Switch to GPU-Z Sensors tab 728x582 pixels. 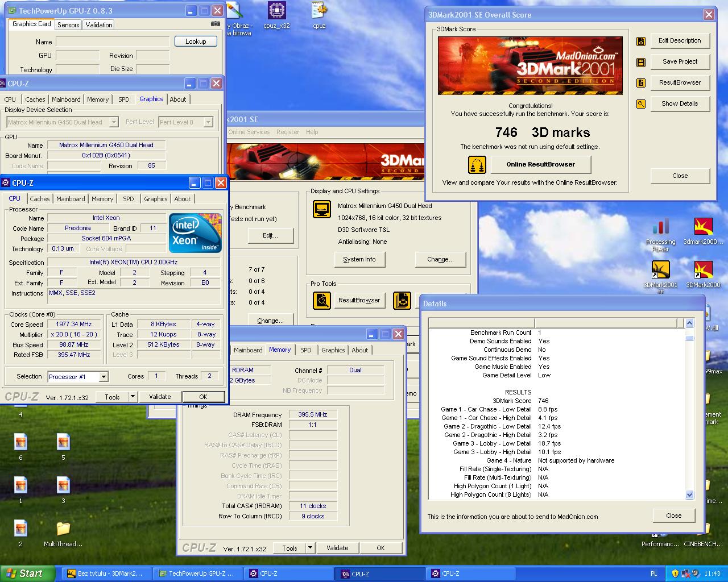tap(68, 25)
